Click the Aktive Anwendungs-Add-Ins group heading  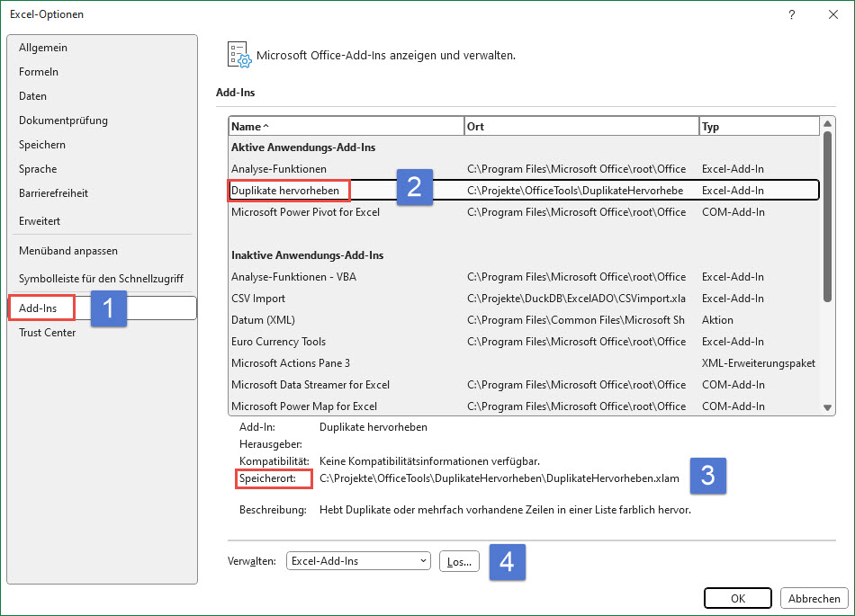(303, 147)
